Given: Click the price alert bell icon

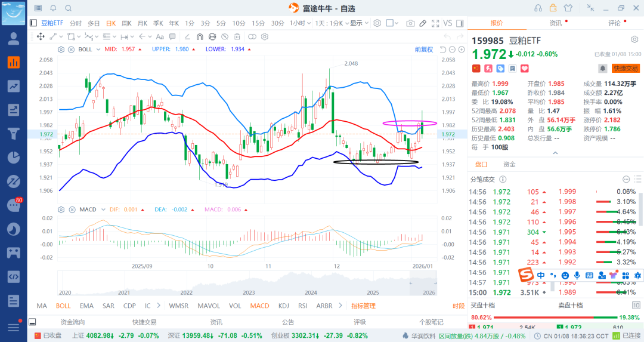Looking at the screenshot, I should pos(603,69).
